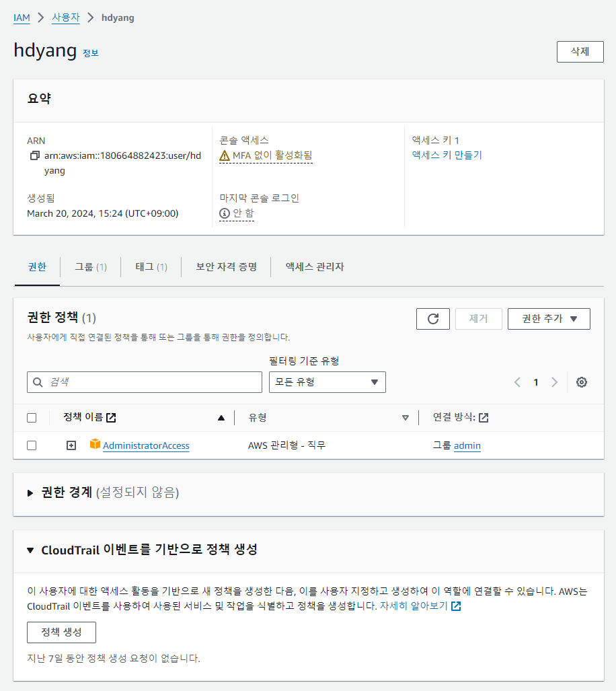The width and height of the screenshot is (616, 691).
Task: Check the AdministratorAccess row checkbox
Action: (32, 445)
